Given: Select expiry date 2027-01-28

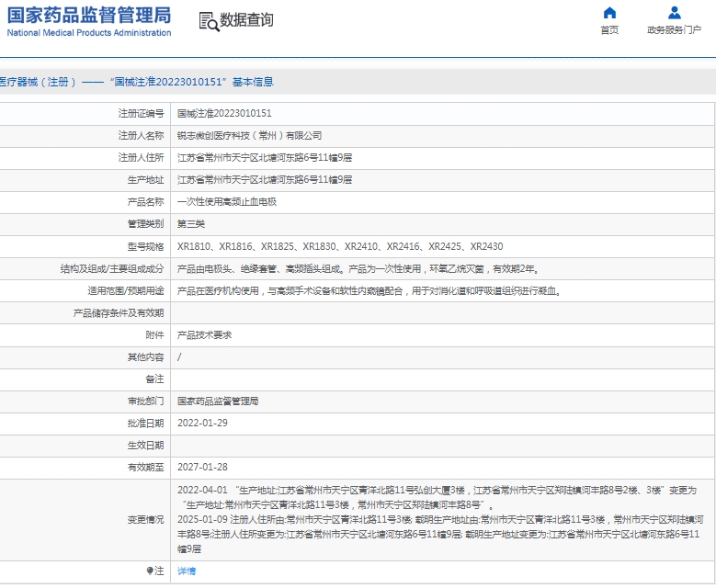Looking at the screenshot, I should click(x=202, y=467).
